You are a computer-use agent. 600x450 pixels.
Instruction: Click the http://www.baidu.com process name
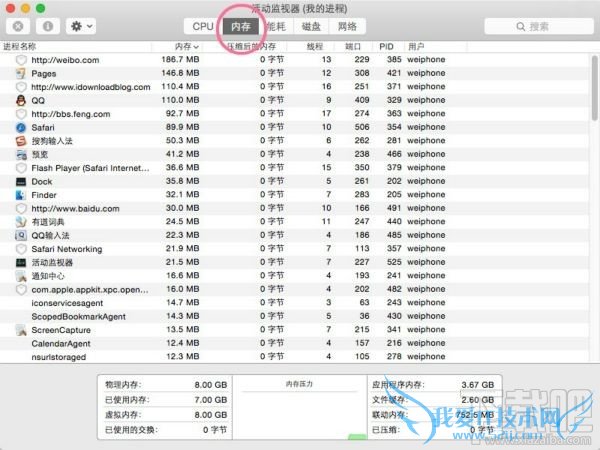click(x=75, y=209)
